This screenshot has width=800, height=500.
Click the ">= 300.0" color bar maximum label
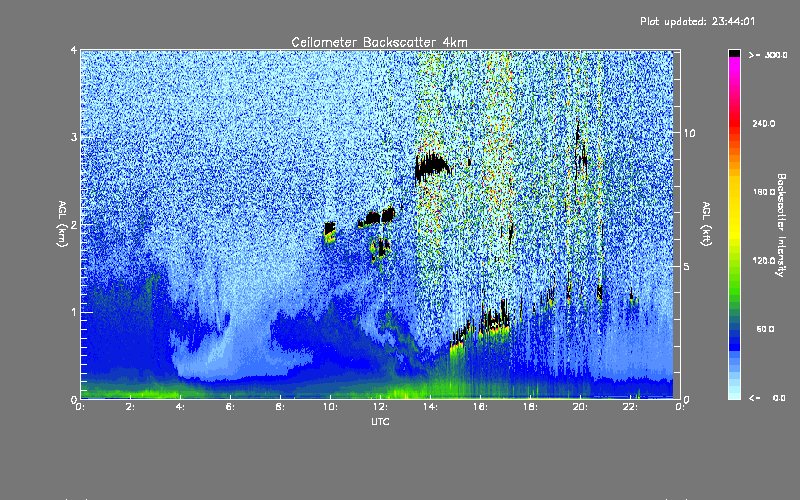(x=768, y=55)
